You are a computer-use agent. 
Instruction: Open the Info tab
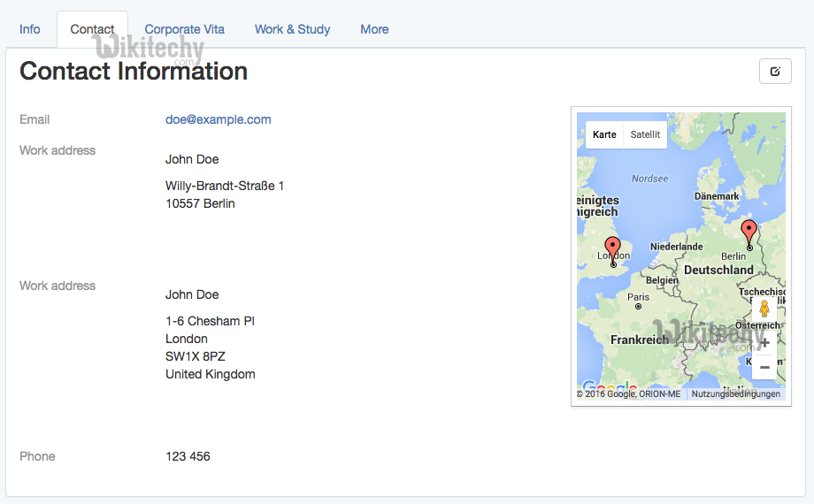click(30, 29)
